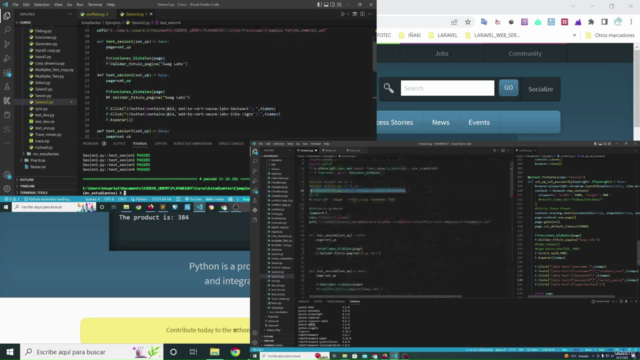Open the File menu in Sesion2.py window
Image resolution: width=640 pixels, height=360 pixels.
[x=16, y=4]
